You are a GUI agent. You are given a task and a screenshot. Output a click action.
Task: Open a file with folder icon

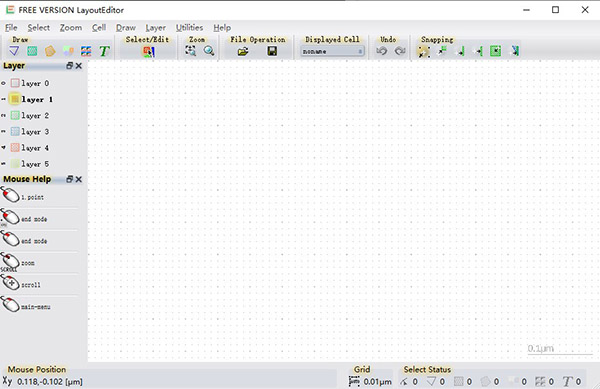243,51
